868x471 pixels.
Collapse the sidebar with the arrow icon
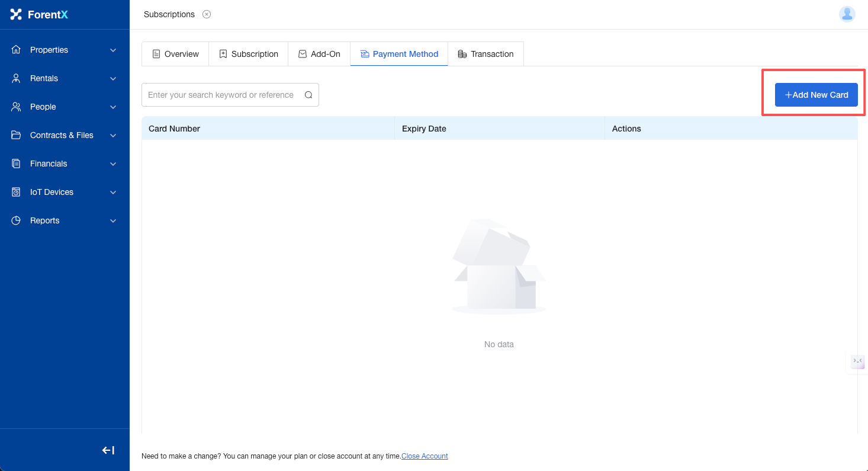pos(108,450)
